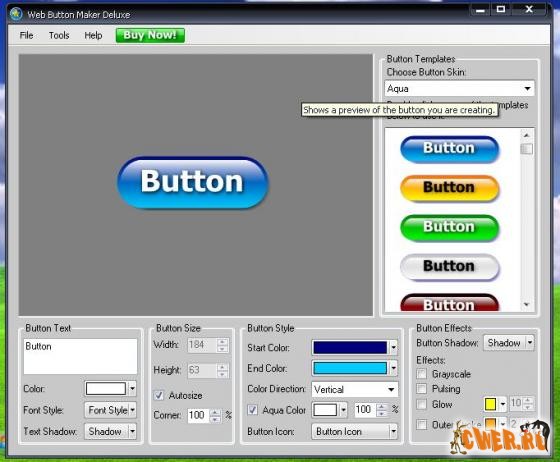Image resolution: width=560 pixels, height=462 pixels.
Task: Click the Corner value field
Action: click(x=198, y=415)
